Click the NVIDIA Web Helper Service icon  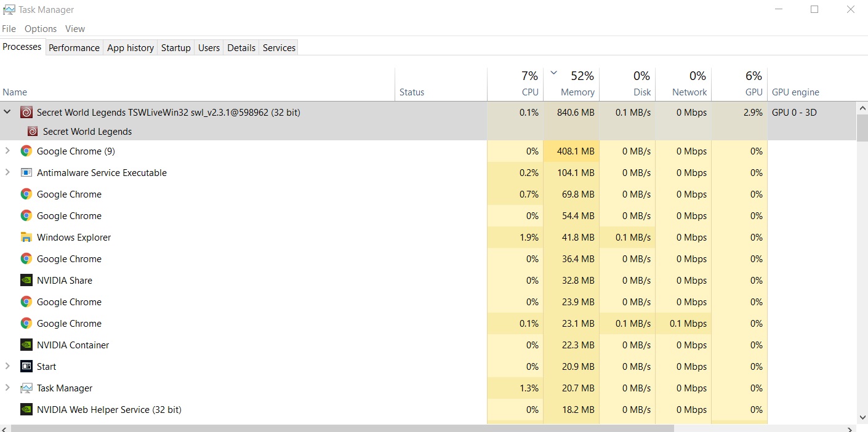tap(26, 410)
